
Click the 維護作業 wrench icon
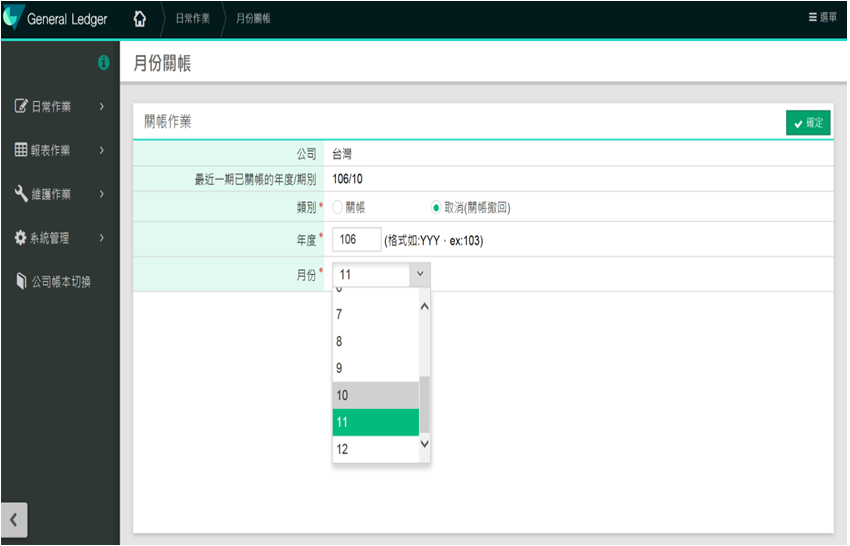(x=21, y=194)
